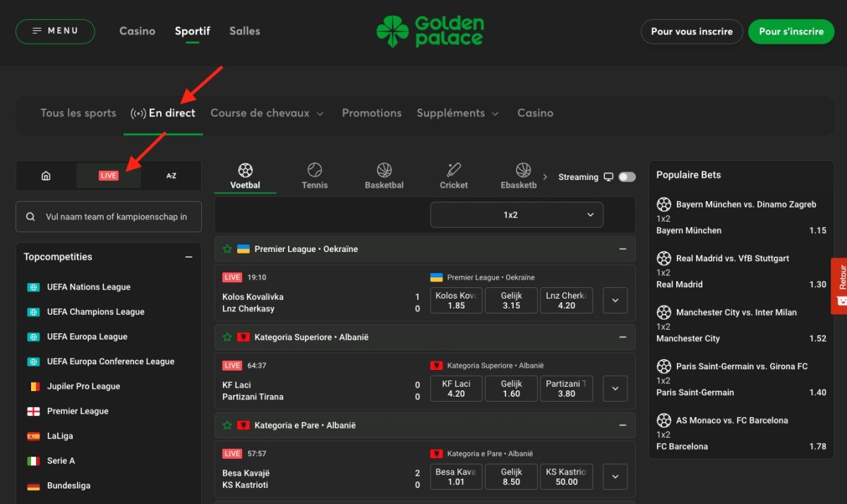Expand Course de chevaux menu
The width and height of the screenshot is (847, 504).
(x=267, y=113)
